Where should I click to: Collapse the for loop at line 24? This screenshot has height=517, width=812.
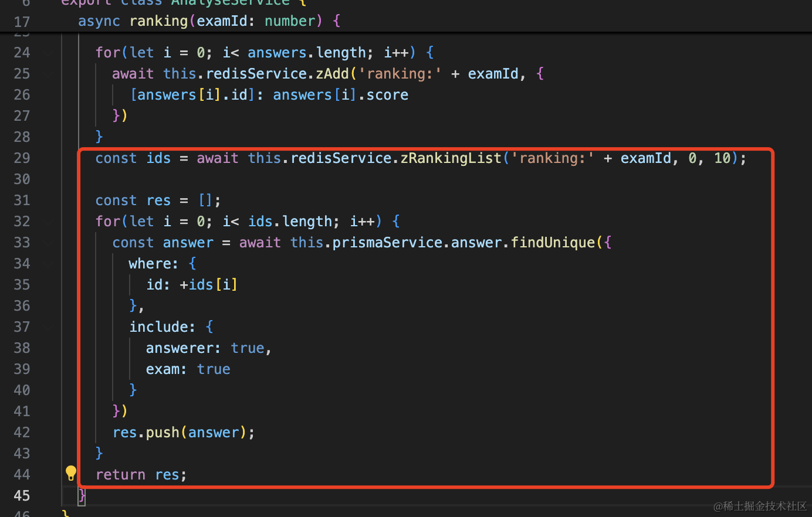click(x=48, y=53)
